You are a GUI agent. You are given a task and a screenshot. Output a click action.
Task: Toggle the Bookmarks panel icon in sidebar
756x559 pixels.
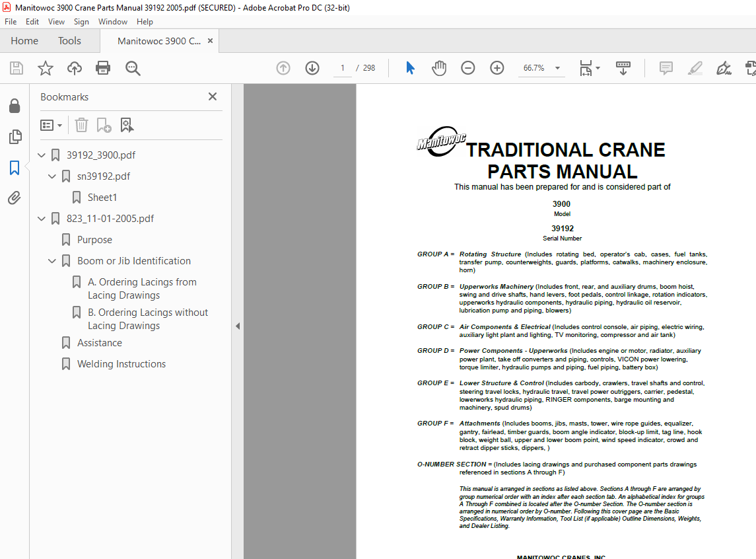coord(15,168)
